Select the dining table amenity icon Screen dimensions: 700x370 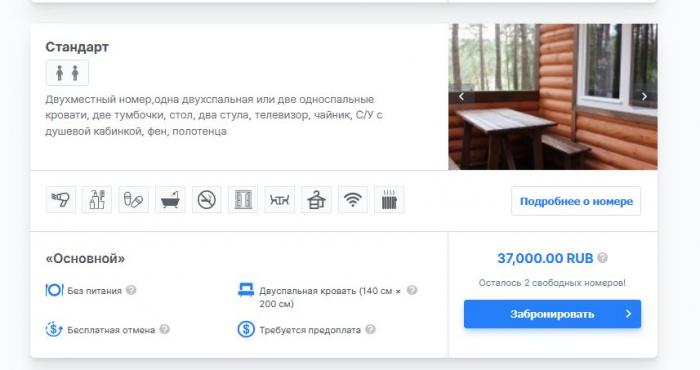click(279, 200)
